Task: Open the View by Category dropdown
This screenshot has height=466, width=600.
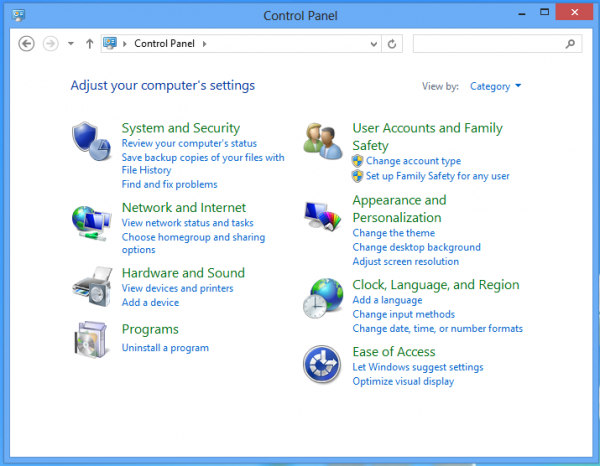Action: coord(496,86)
